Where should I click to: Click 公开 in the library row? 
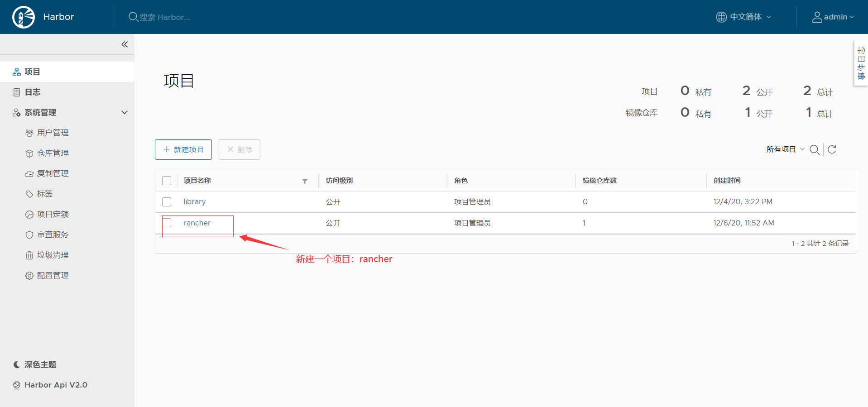(333, 202)
